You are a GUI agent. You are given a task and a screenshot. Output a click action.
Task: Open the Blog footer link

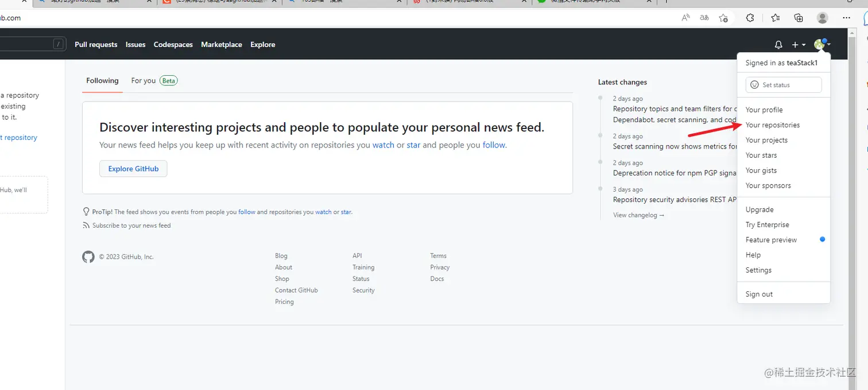tap(281, 256)
